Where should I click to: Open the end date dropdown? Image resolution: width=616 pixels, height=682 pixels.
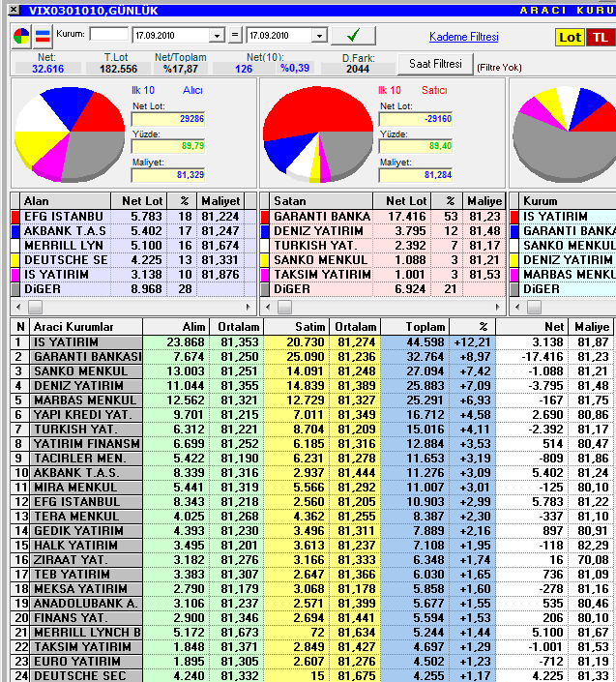(x=319, y=36)
